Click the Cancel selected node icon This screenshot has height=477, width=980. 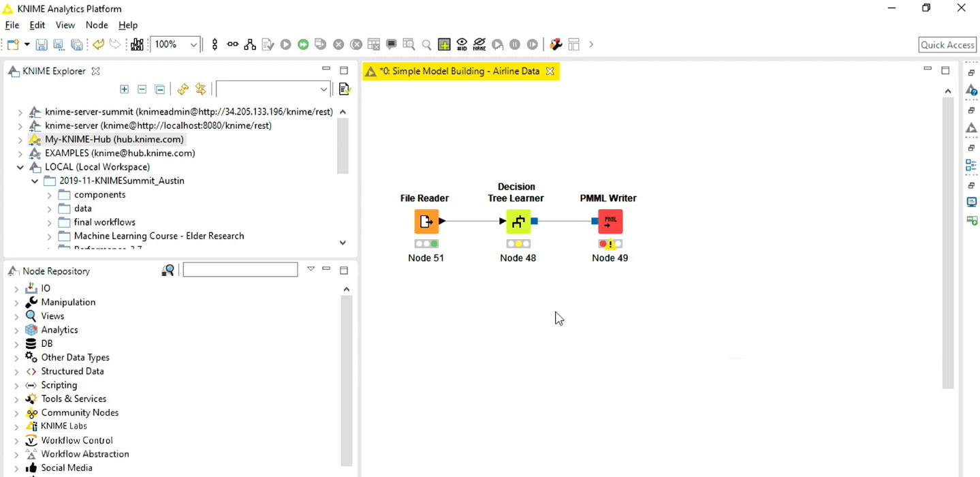coord(338,44)
